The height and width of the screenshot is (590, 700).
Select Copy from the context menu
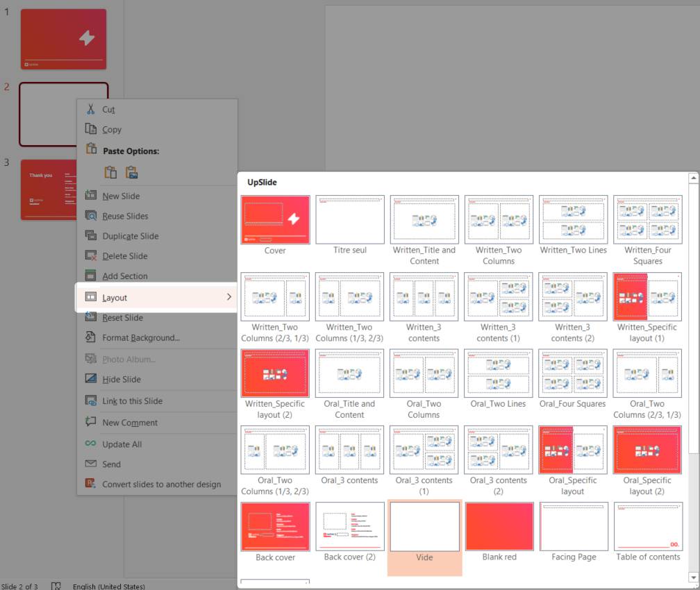tap(157, 129)
